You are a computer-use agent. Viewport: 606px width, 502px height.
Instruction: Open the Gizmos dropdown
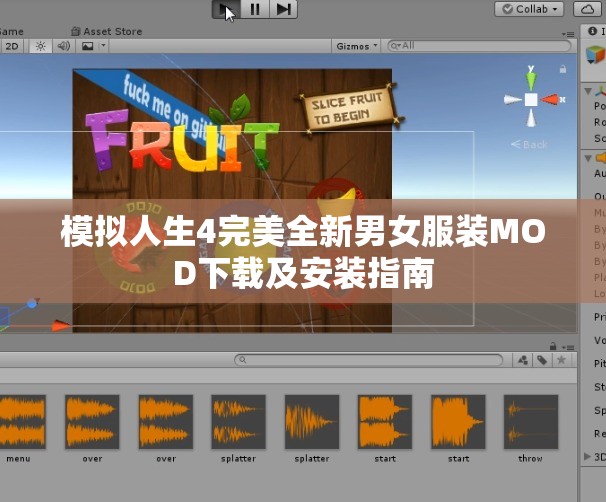[356, 46]
